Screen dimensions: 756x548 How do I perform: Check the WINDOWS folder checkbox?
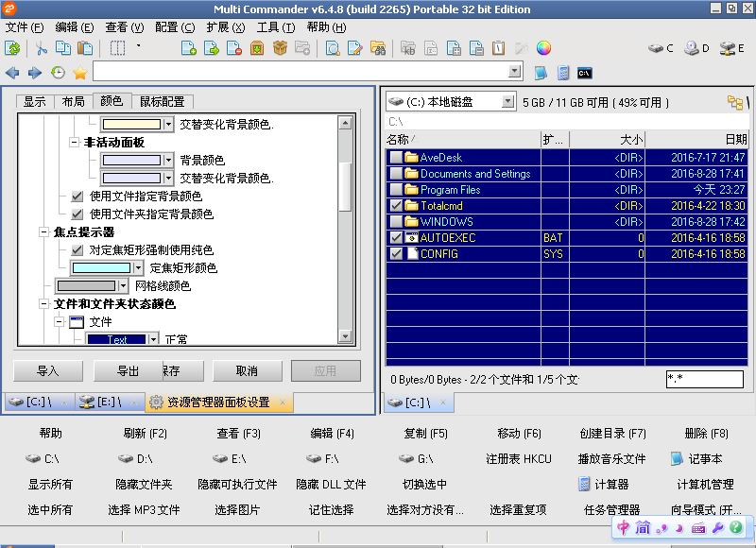396,222
